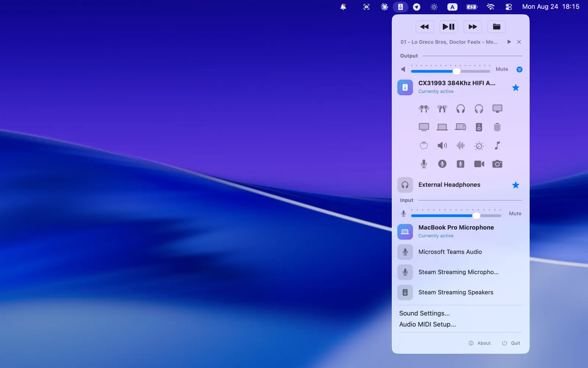Adjust the output volume slider
The width and height of the screenshot is (588, 368).
click(x=451, y=71)
